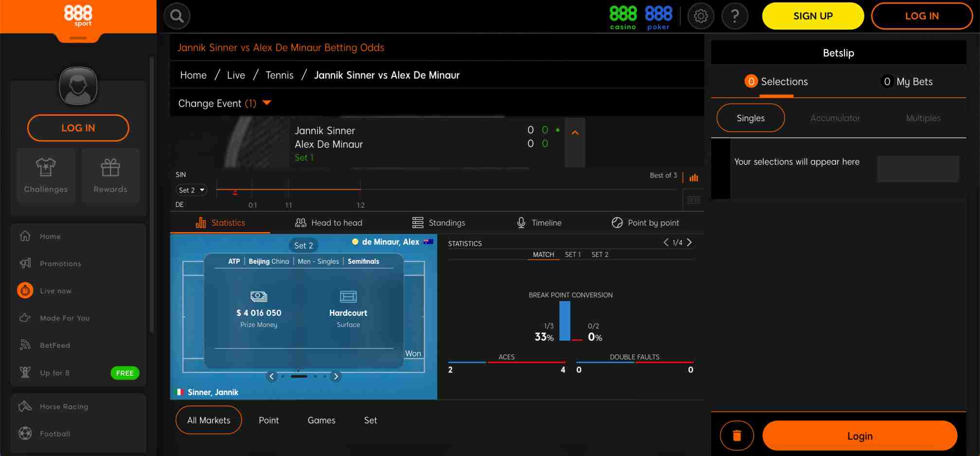This screenshot has width=980, height=456.
Task: Click the SIGN UP button
Action: pyautogui.click(x=813, y=16)
